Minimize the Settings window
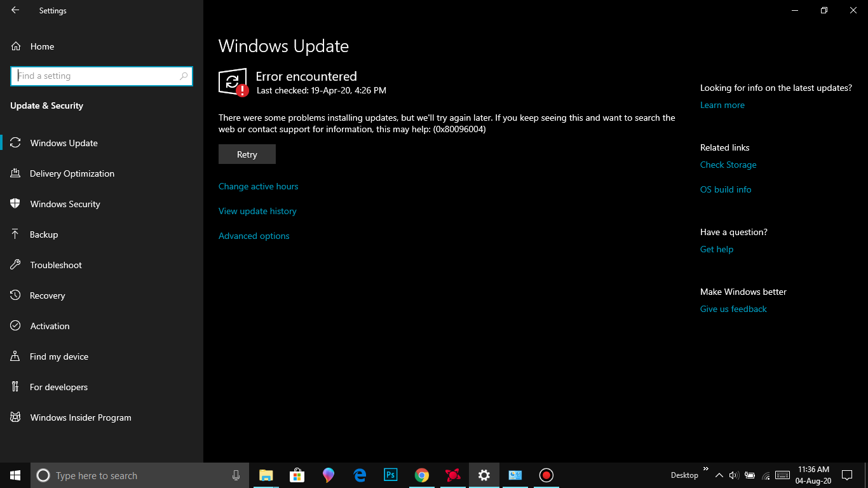Screen dimensions: 868x488 tap(795, 10)
